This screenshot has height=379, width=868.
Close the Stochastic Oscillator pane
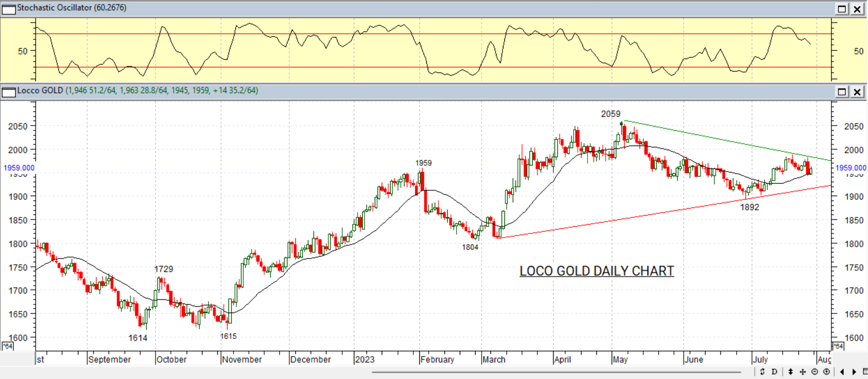tap(857, 9)
